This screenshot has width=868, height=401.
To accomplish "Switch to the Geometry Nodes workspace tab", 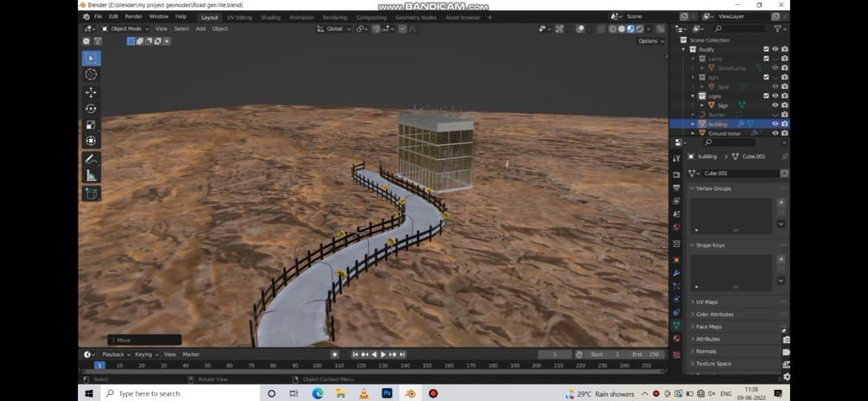I will tap(415, 17).
